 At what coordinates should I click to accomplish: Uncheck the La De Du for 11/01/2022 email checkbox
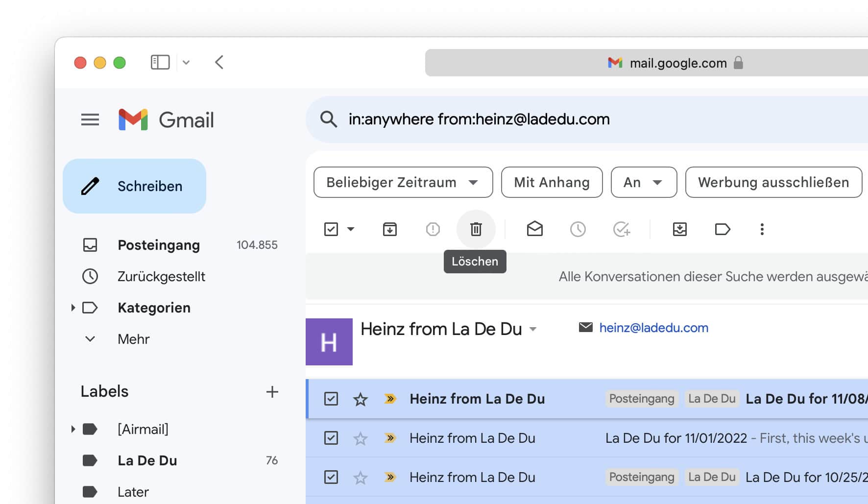tap(331, 438)
